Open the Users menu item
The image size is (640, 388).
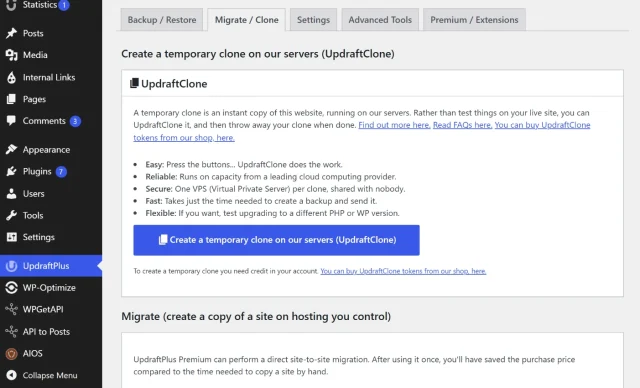(51, 193)
